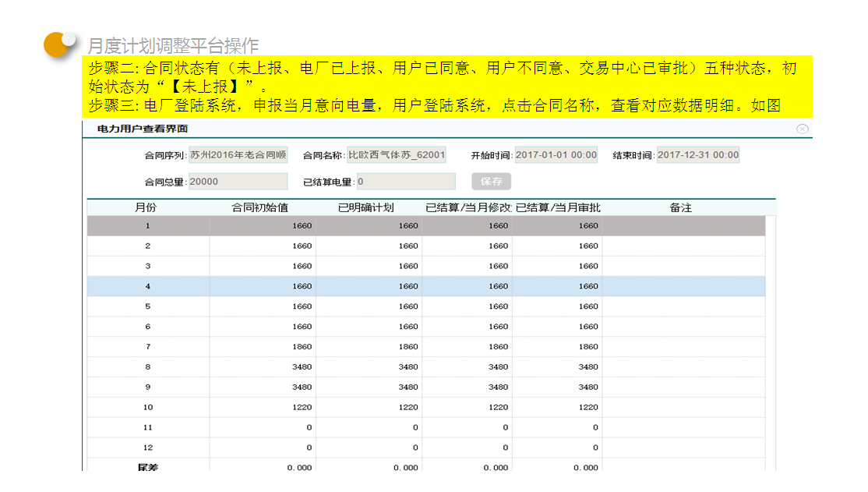Click the 已明确计划 column header
This screenshot has width=868, height=492.
tap(366, 207)
